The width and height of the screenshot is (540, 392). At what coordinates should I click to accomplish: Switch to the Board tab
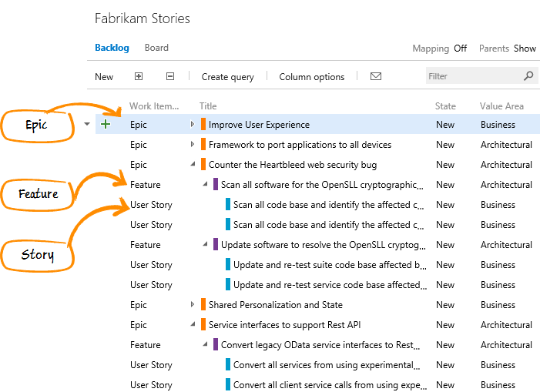156,48
